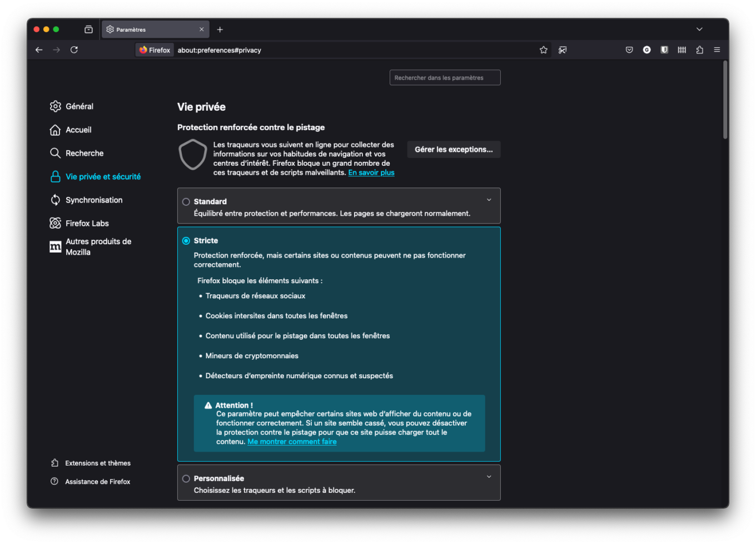
Task: Click Traqueurs de réseaux sociaux item
Action: [x=255, y=296]
